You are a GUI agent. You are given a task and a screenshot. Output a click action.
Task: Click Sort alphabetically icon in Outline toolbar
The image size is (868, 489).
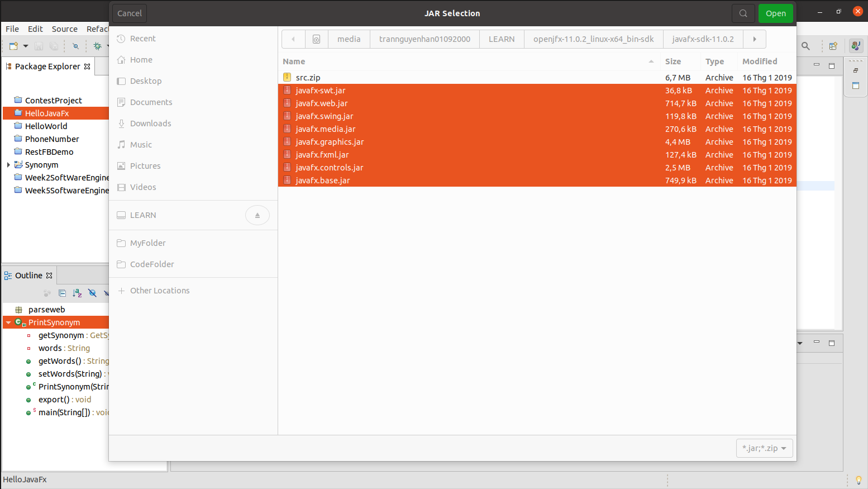tap(77, 292)
